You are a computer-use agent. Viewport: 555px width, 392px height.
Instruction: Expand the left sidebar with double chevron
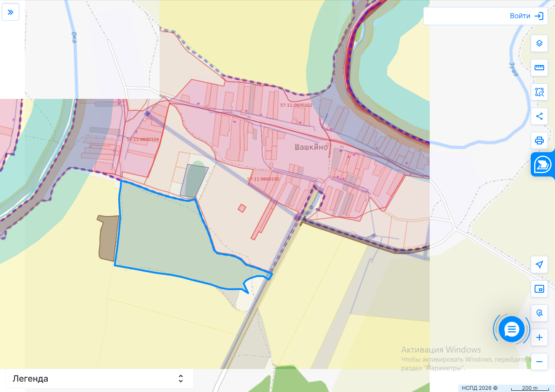click(x=10, y=12)
